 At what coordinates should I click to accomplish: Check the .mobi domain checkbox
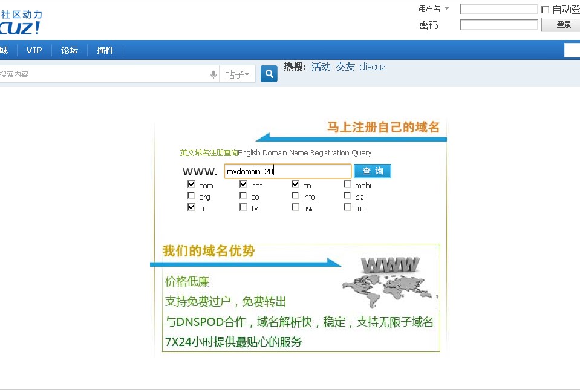[347, 184]
